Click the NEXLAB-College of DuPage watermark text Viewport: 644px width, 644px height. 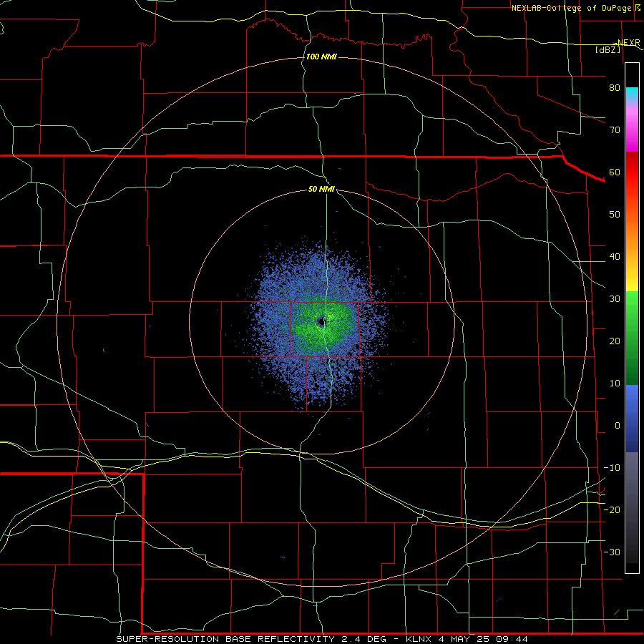point(571,8)
